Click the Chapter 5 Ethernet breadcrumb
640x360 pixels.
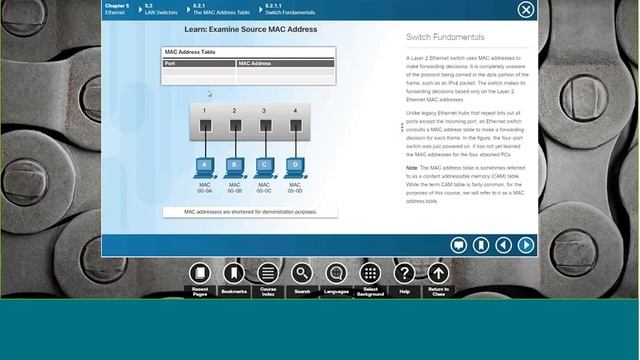[x=117, y=9]
